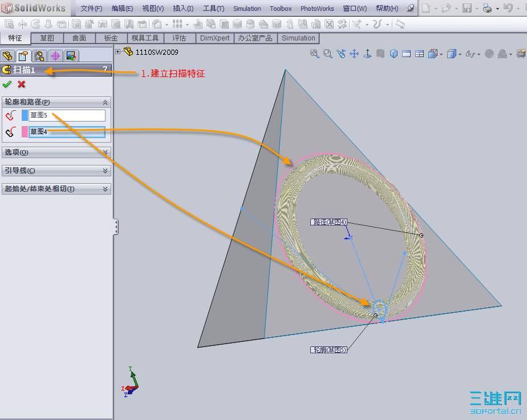
Task: Click Zoom to Fit in view toolbar
Action: [315, 54]
